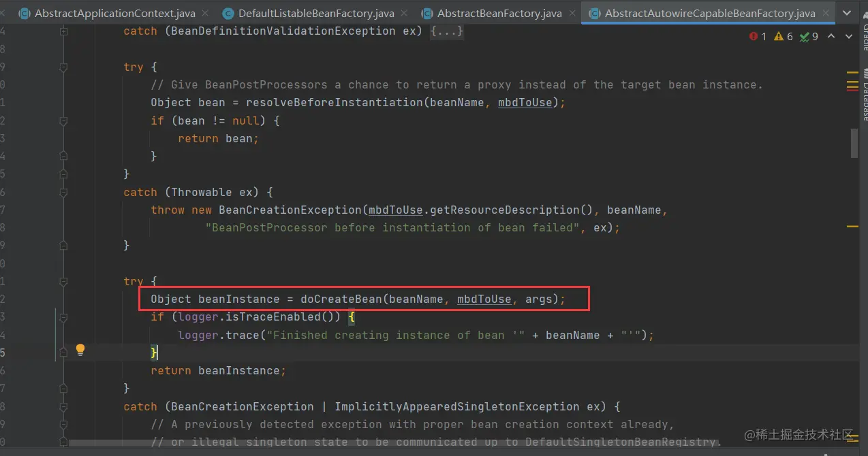Click mbdToUse argument in doCreateBean call

pos(484,299)
